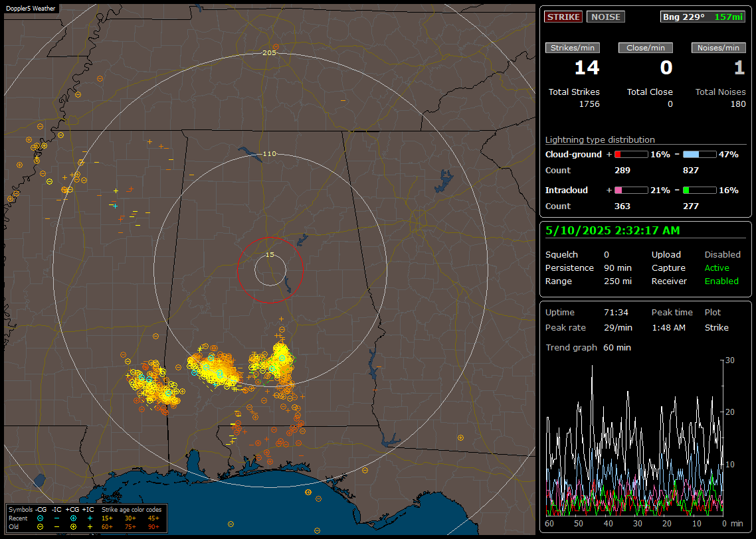Click the Doppler5 Weather title label
The height and width of the screenshot is (539, 756).
coord(31,9)
